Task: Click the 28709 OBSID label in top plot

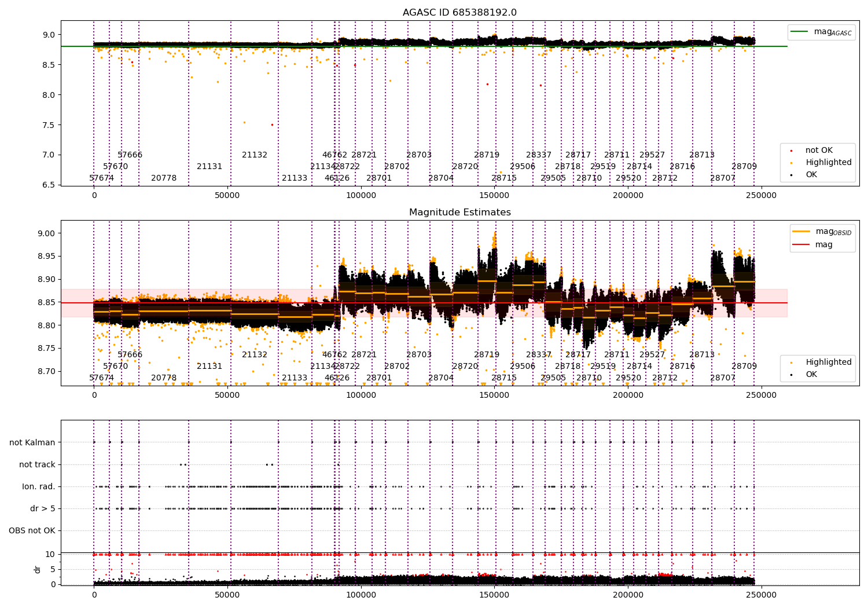Action: click(x=744, y=167)
